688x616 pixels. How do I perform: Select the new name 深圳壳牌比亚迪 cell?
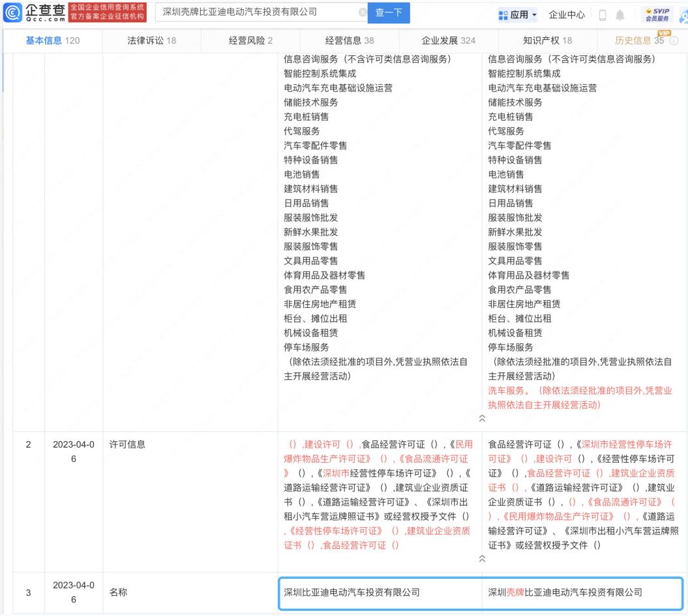[x=582, y=593]
